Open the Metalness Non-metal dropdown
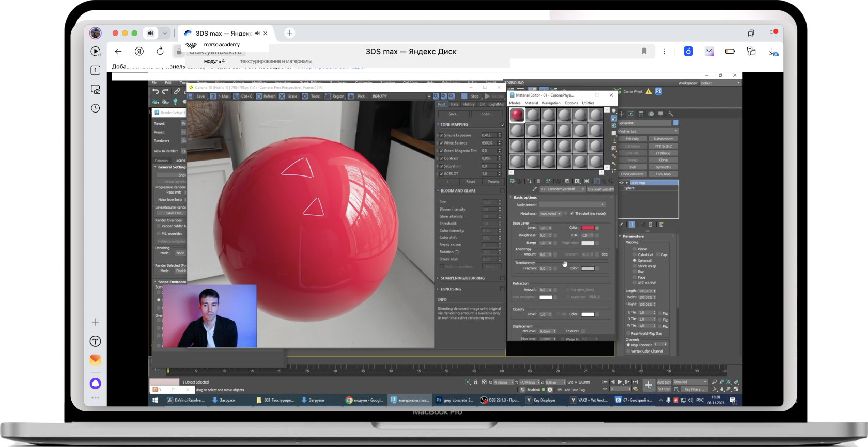The height and width of the screenshot is (447, 868). pos(550,214)
